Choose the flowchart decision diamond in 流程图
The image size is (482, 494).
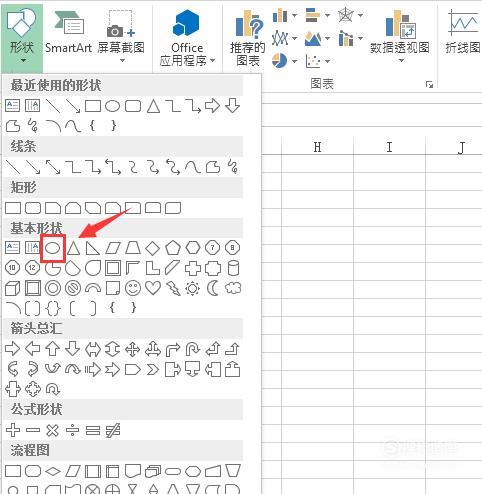pos(53,471)
